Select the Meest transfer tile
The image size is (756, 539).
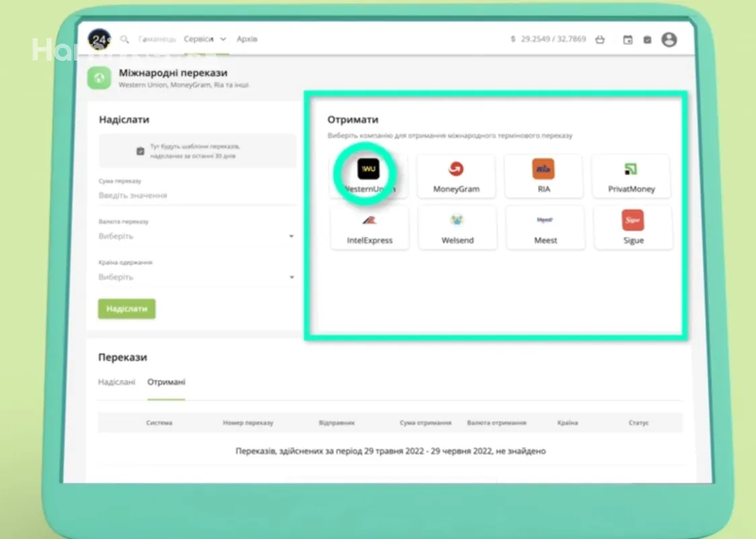pos(545,228)
